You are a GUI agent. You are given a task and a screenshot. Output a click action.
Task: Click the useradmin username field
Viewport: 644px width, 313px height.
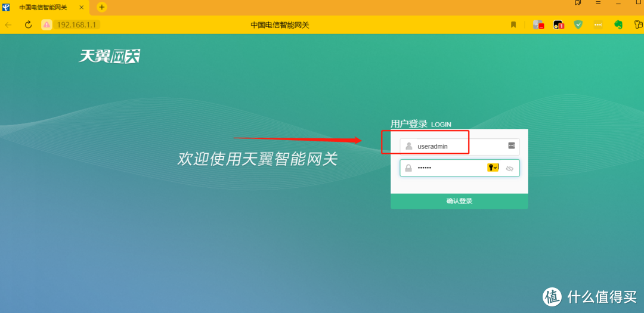click(460, 146)
